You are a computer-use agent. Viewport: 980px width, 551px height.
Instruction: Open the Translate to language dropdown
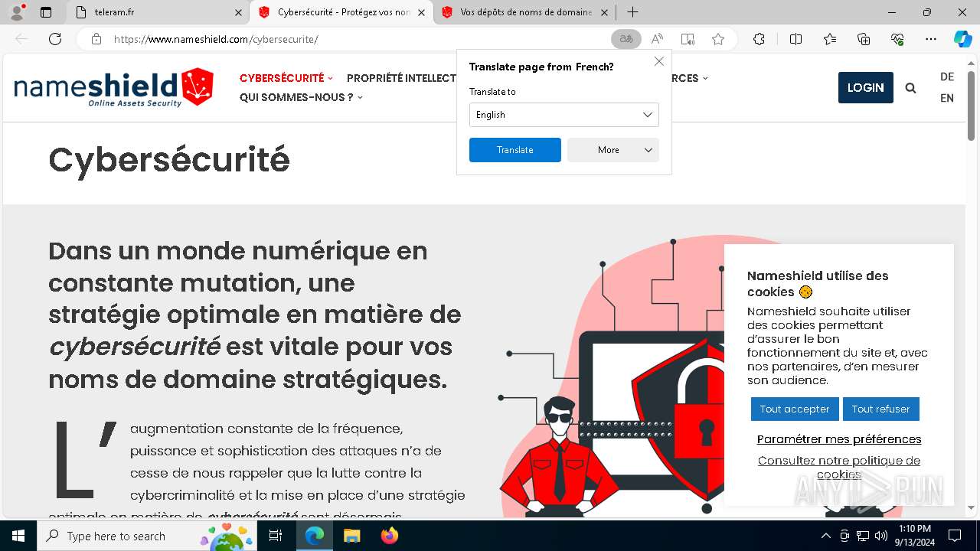pyautogui.click(x=564, y=115)
